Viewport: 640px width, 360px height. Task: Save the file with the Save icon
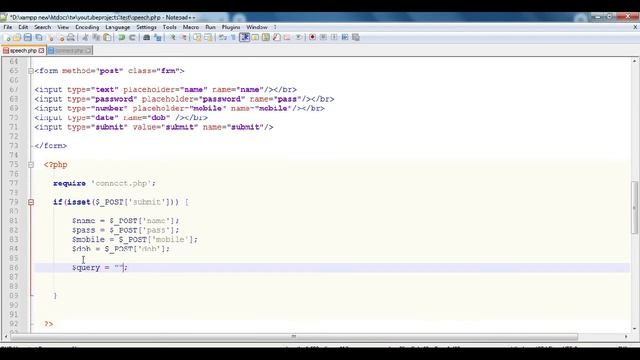coord(28,38)
